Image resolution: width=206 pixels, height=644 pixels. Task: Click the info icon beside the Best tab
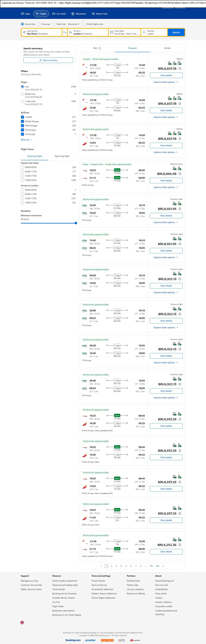[100, 48]
